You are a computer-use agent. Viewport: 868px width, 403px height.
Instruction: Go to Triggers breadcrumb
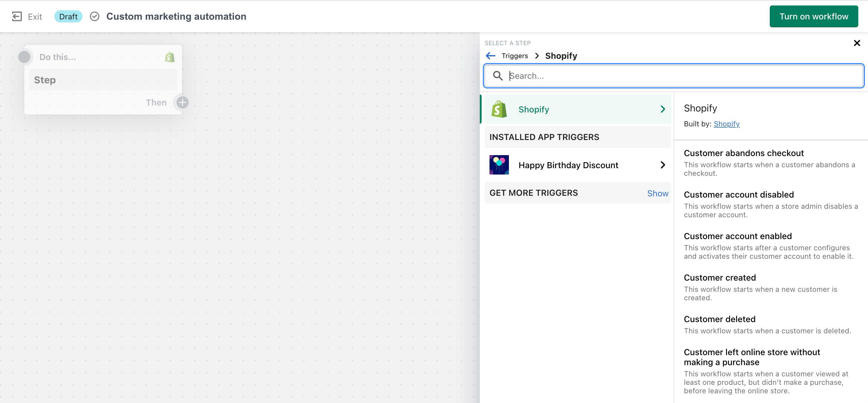(x=515, y=56)
